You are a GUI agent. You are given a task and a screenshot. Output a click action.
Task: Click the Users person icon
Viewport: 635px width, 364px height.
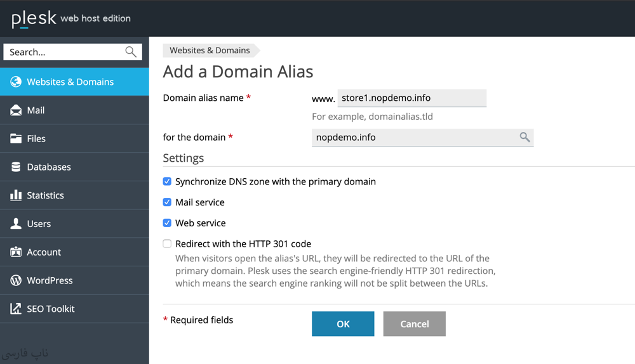(16, 224)
